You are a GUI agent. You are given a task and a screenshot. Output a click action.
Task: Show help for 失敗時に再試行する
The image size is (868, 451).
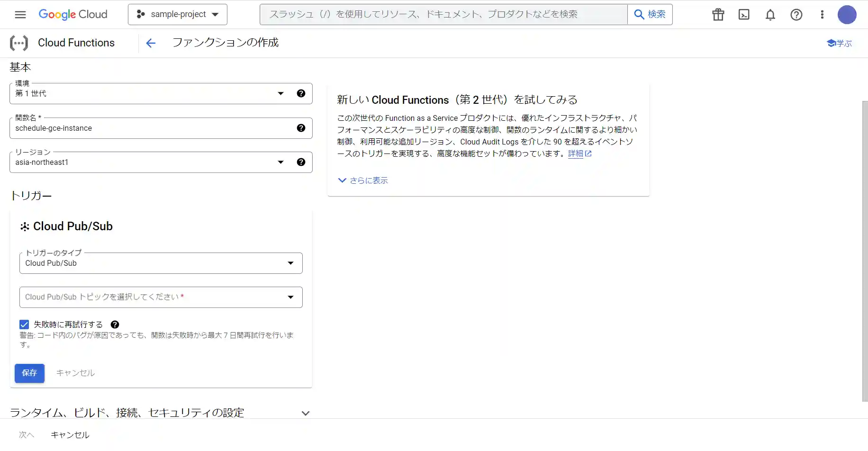click(x=115, y=325)
